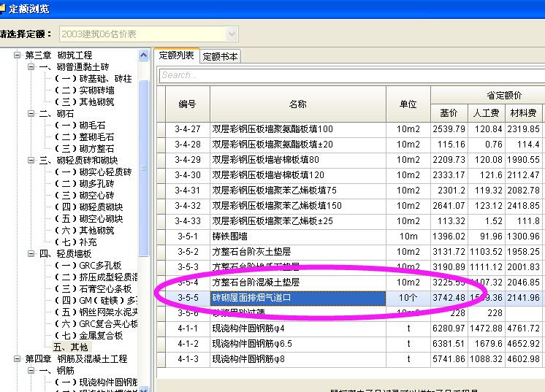Select row 3-4-32 聚苯乙烯板填150

351,206
